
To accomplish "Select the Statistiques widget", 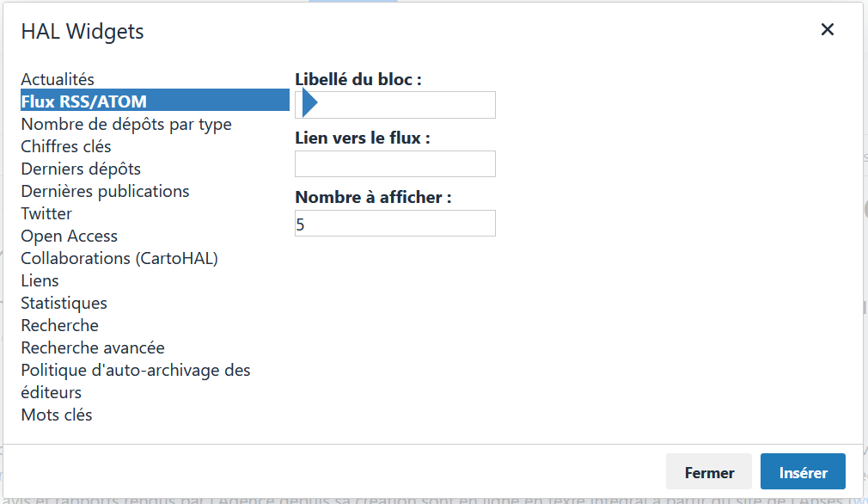I will click(64, 303).
